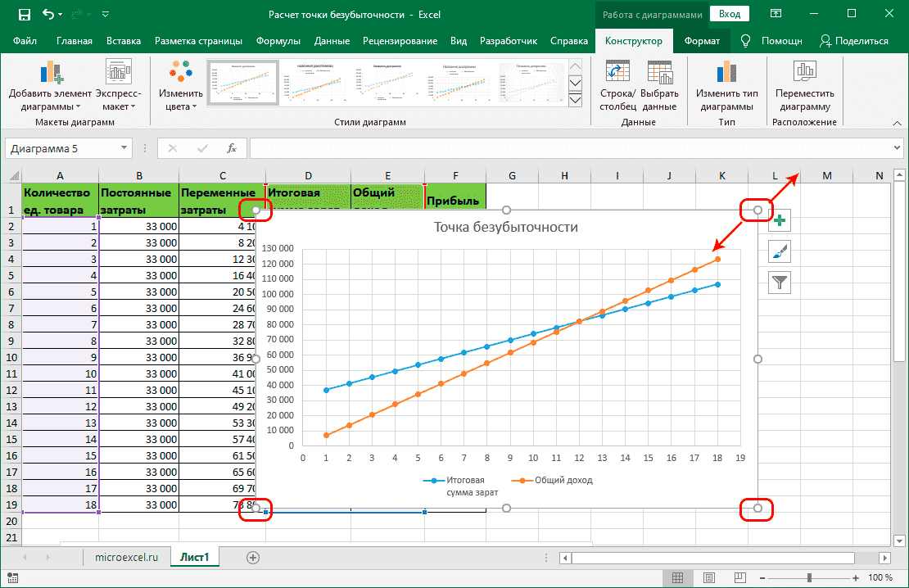The height and width of the screenshot is (588, 909).
Task: Select the Chart Styles brush icon
Action: 779,251
